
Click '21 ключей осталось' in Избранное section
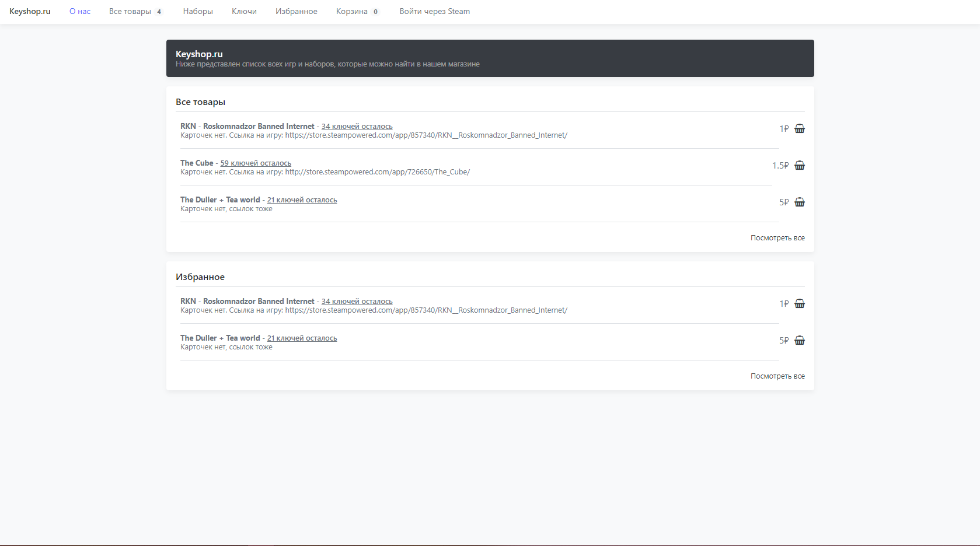click(302, 338)
